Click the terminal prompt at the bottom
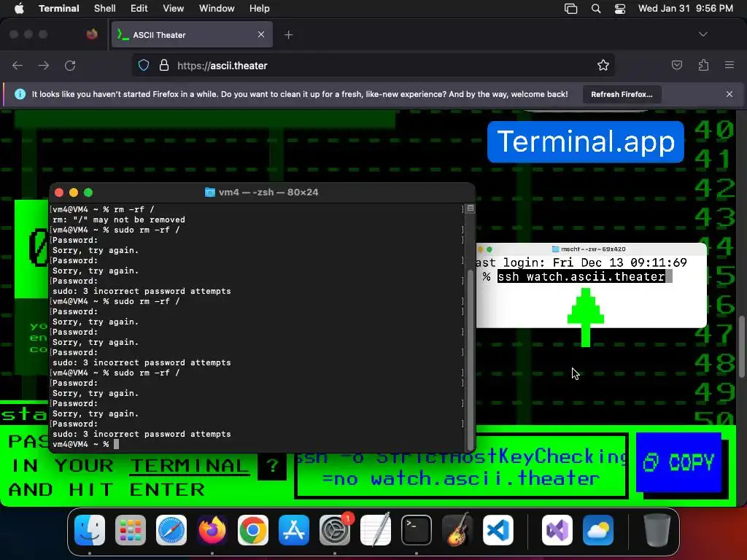 (x=86, y=444)
